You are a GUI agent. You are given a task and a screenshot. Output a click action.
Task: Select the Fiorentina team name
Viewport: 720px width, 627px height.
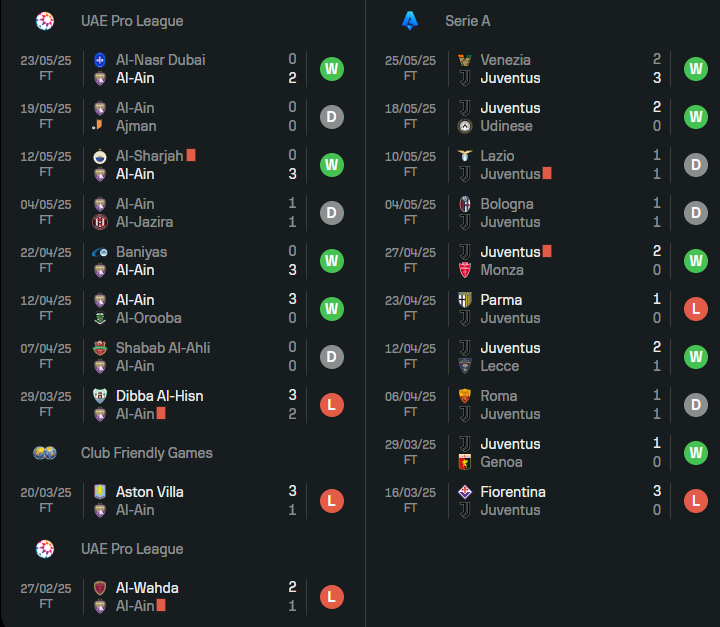(x=513, y=491)
